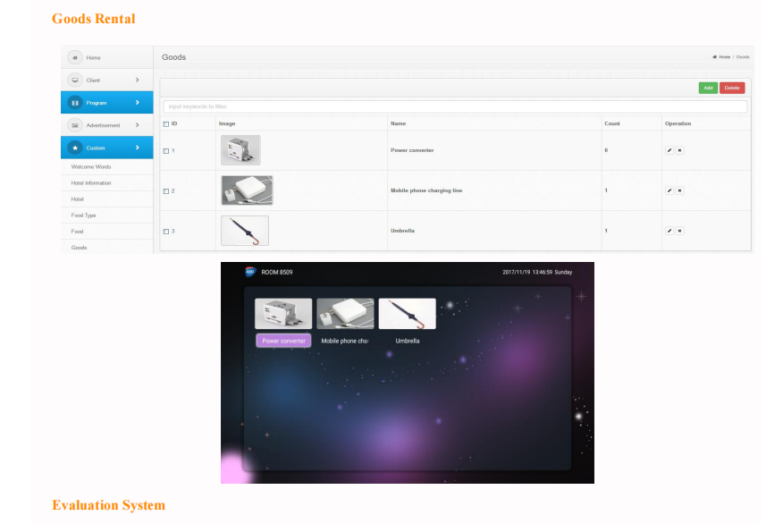This screenshot has width=783, height=532.
Task: Toggle the select-all ID checkbox
Action: 166,124
